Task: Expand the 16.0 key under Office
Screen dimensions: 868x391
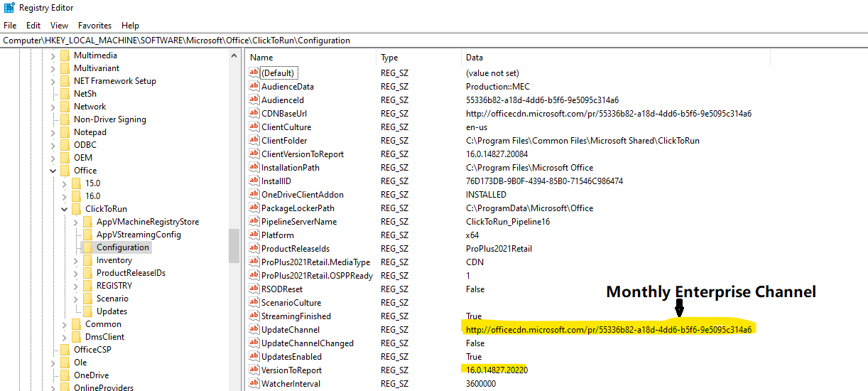Action: point(65,196)
